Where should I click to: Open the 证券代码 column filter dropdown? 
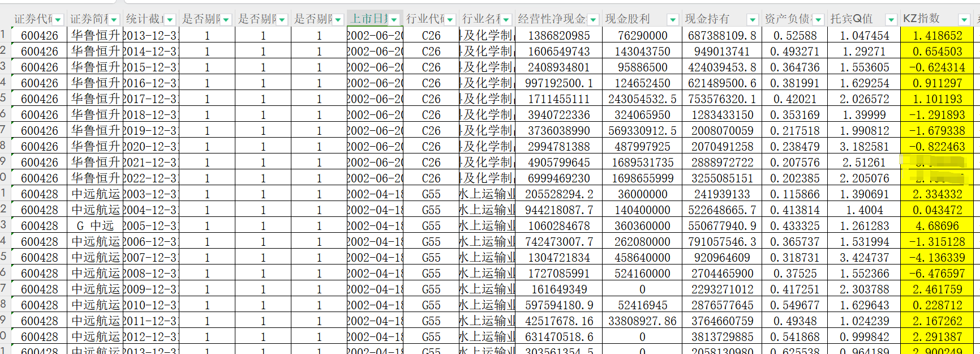click(58, 19)
